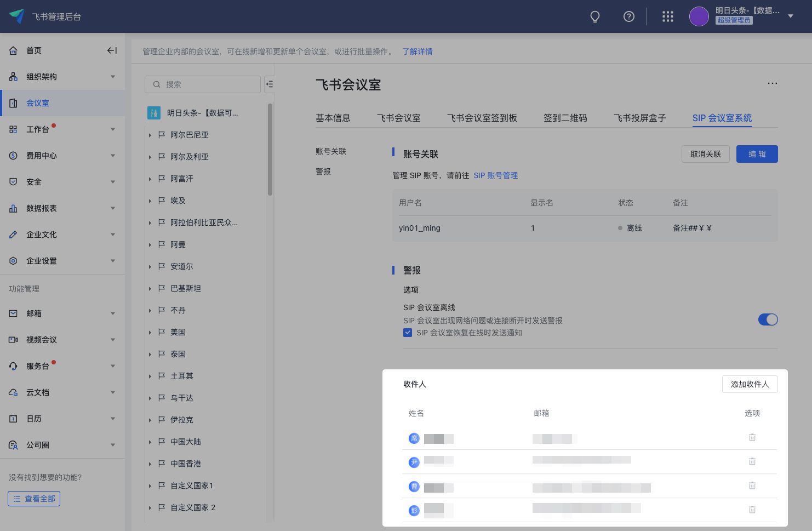Click the hexagon icon beside 企业设置

click(13, 261)
